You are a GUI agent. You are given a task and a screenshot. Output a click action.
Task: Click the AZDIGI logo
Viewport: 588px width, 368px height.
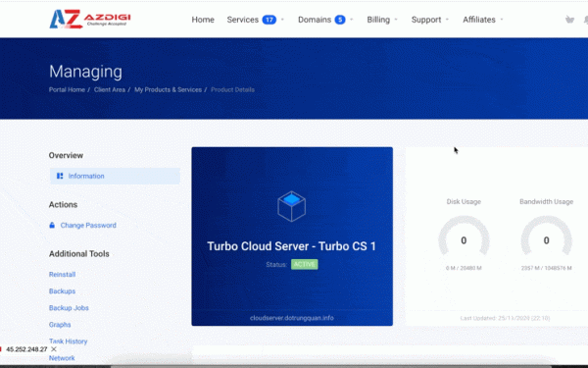(90, 19)
